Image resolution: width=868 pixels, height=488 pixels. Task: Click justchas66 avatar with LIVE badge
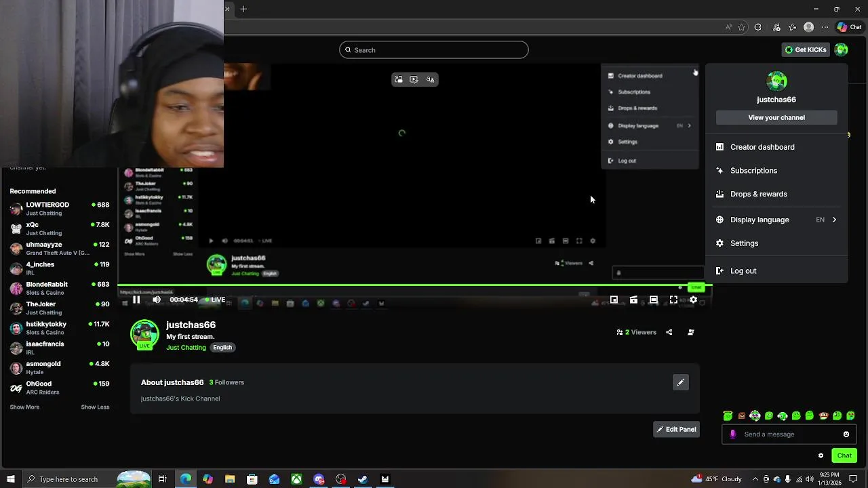pos(144,335)
